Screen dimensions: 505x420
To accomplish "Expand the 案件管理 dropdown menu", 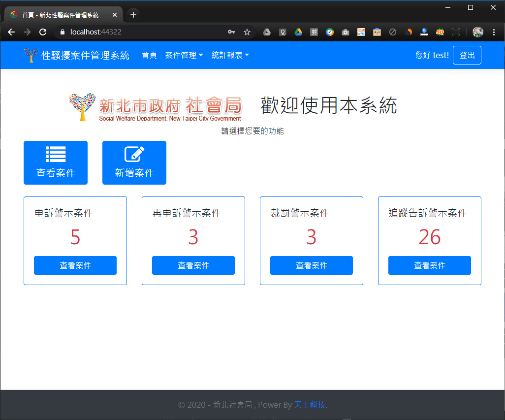I will tap(184, 55).
